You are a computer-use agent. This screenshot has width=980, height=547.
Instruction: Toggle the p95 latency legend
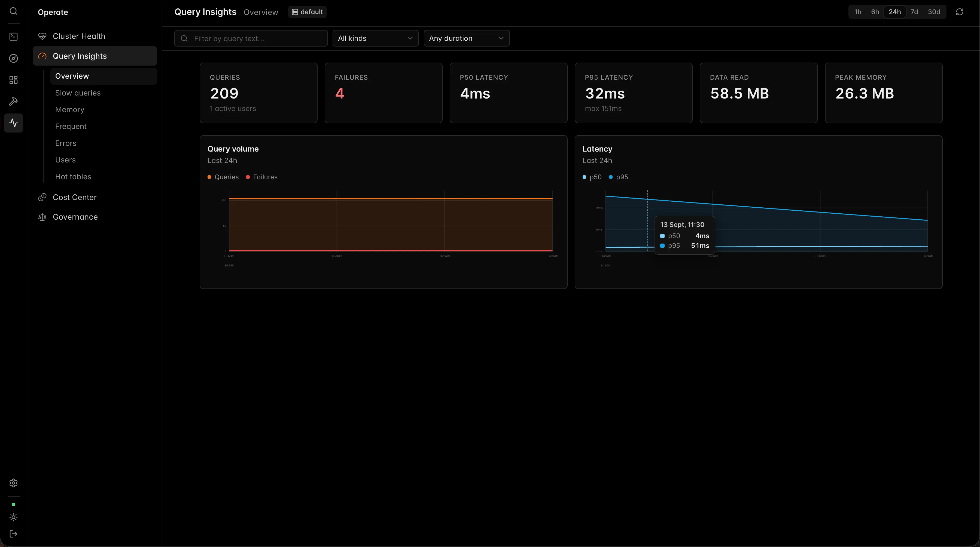[x=619, y=177]
